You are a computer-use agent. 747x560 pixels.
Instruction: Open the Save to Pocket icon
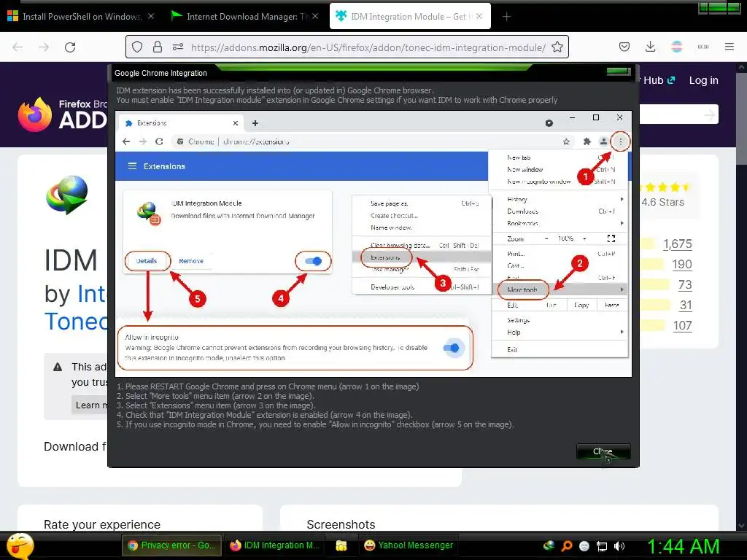[x=624, y=47]
